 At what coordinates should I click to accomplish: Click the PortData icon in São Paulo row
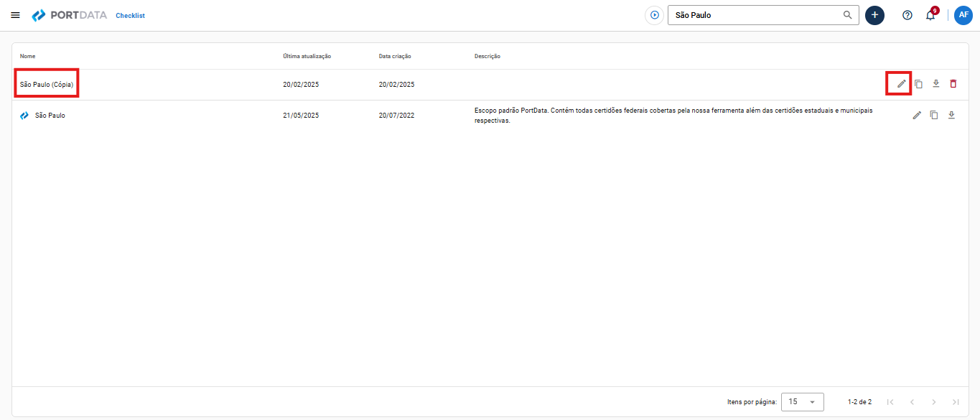click(24, 115)
